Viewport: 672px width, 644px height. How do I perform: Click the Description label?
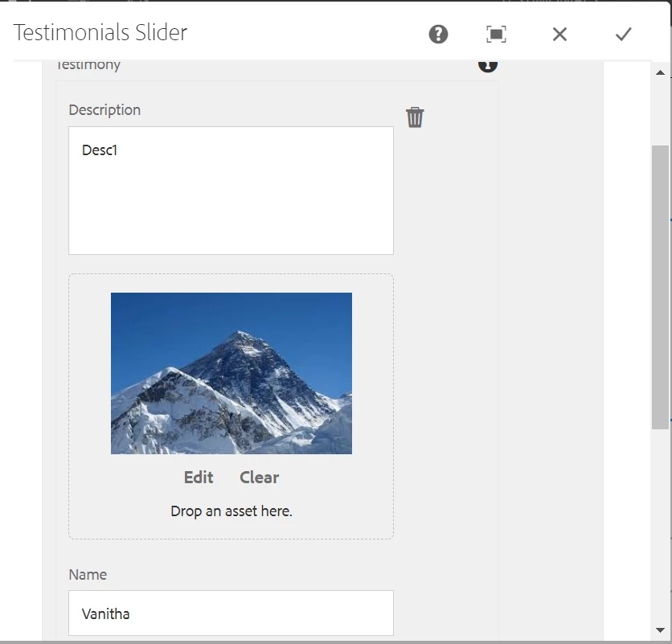pyautogui.click(x=104, y=110)
